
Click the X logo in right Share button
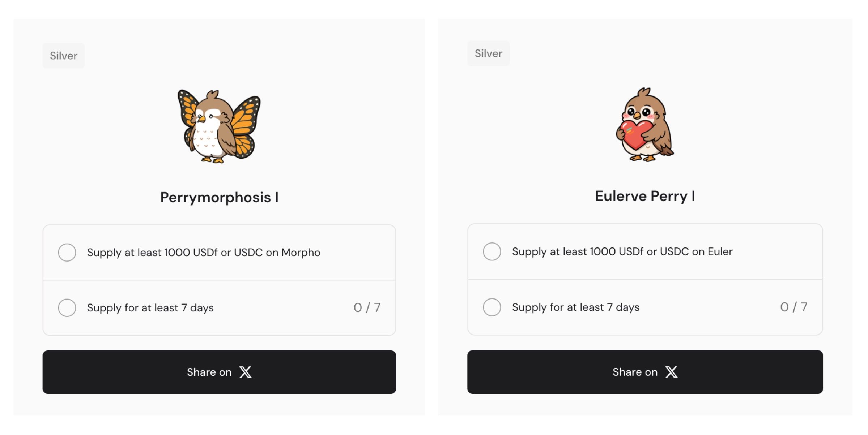point(672,372)
